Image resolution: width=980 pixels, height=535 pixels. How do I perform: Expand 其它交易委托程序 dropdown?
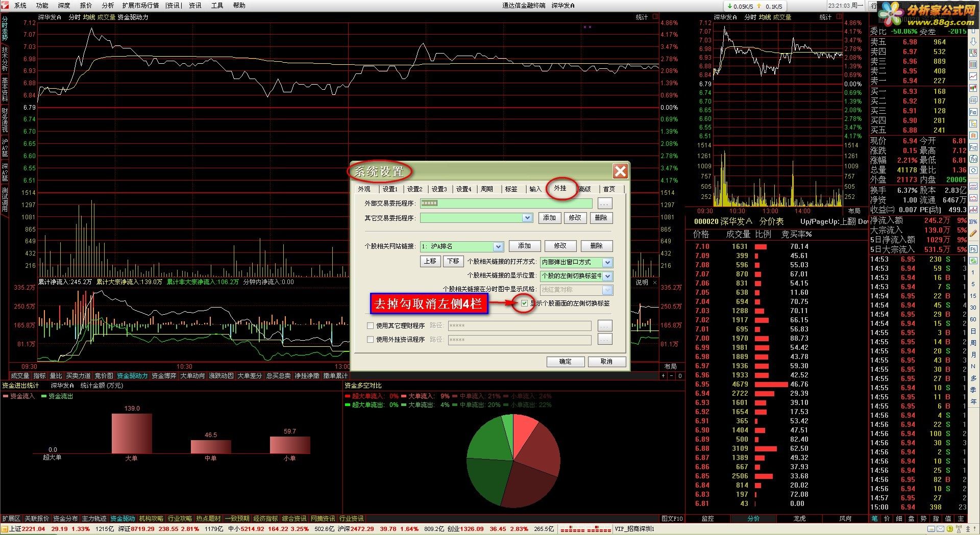[x=527, y=218]
